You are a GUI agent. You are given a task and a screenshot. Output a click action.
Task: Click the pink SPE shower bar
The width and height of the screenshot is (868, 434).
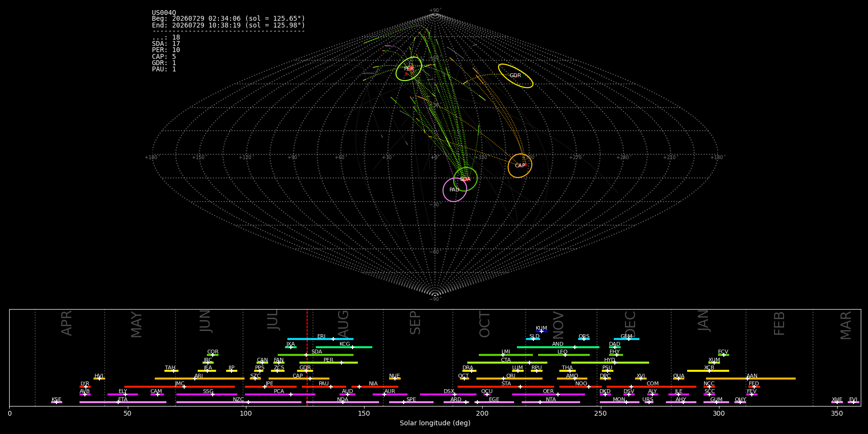tap(411, 402)
